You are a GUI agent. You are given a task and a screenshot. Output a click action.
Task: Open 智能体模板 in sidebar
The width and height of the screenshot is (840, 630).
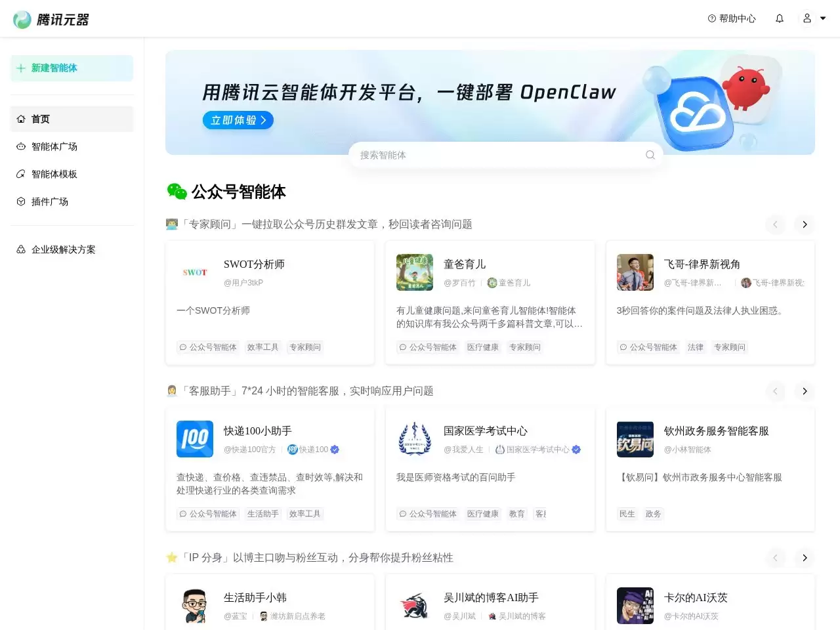pos(72,174)
